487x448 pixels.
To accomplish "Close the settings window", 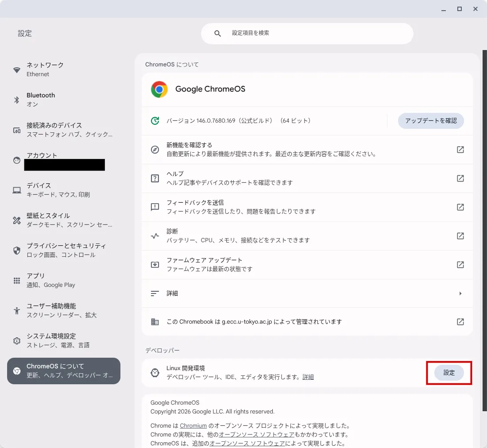I will [x=475, y=9].
